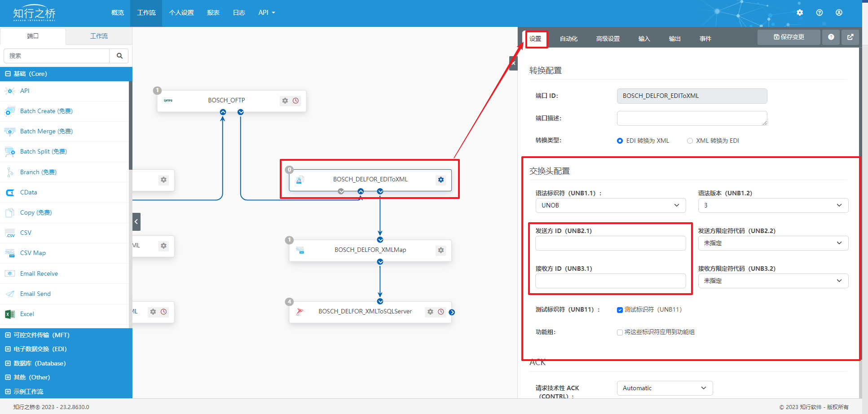Open settings gear on BOSCH_OFTP node
The image size is (868, 414).
pyautogui.click(x=285, y=101)
